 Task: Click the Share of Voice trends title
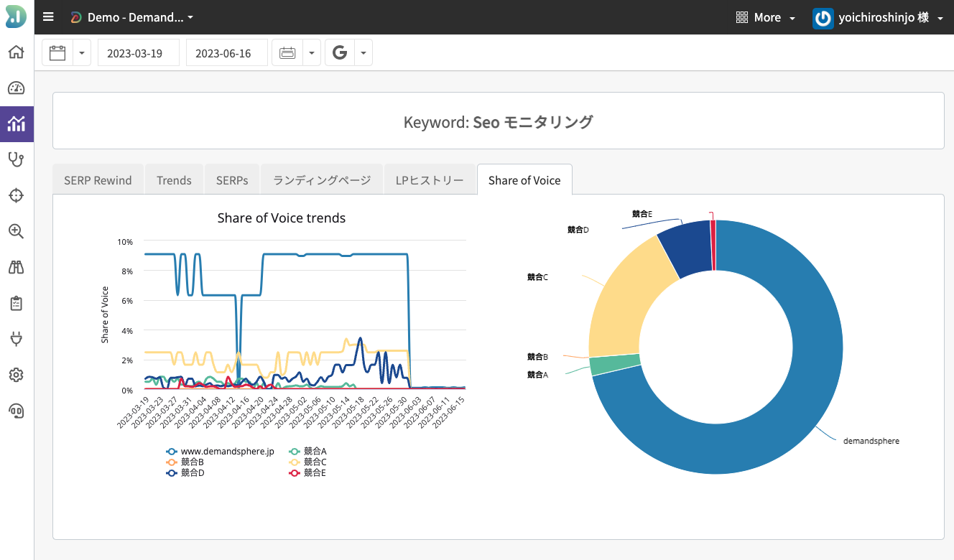click(282, 218)
